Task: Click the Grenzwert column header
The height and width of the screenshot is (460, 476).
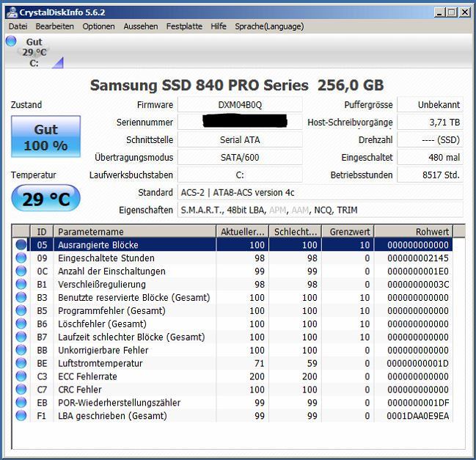Action: point(348,232)
